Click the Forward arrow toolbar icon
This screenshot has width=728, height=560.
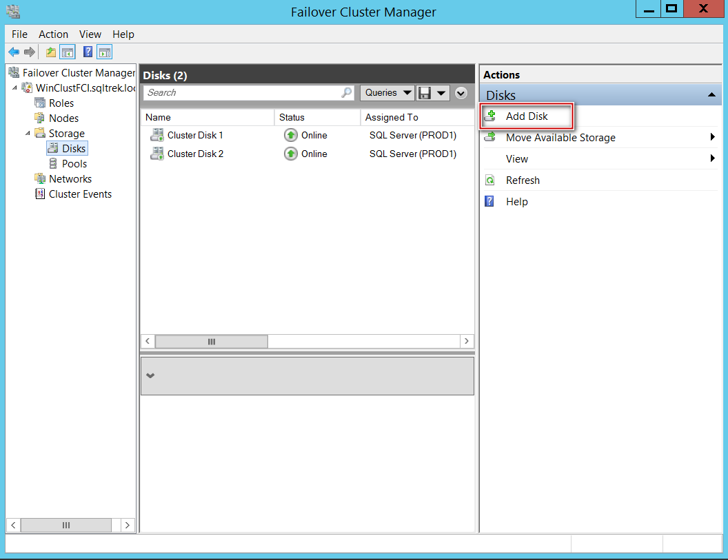click(x=30, y=52)
